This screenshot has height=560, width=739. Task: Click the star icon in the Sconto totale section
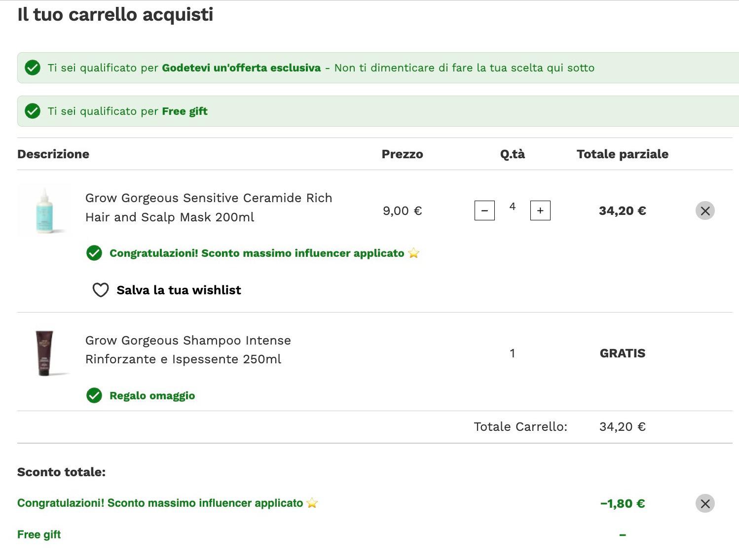(312, 503)
